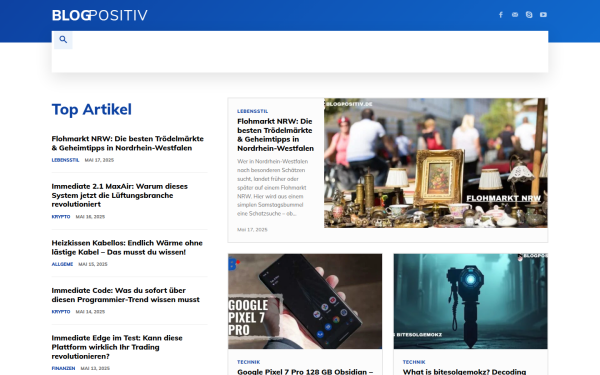Screen dimensions: 600x375
Task: Click the Google Pixel 7 Pro thumbnail
Action: (x=305, y=301)
